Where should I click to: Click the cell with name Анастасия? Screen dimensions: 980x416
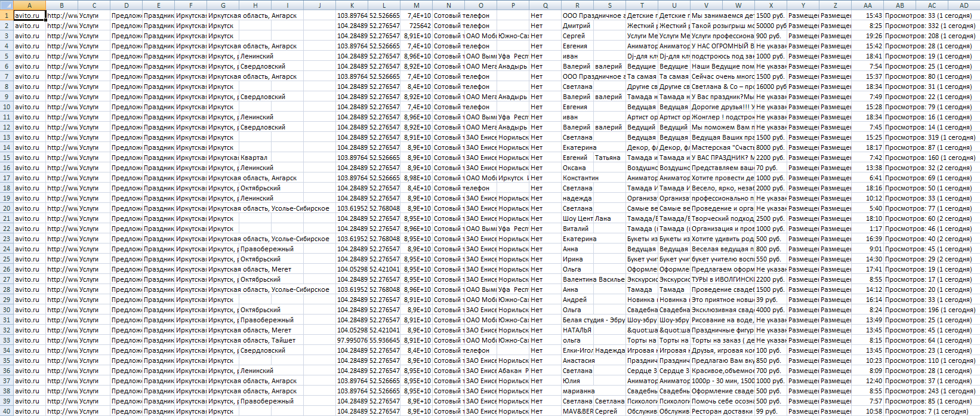coord(577,360)
